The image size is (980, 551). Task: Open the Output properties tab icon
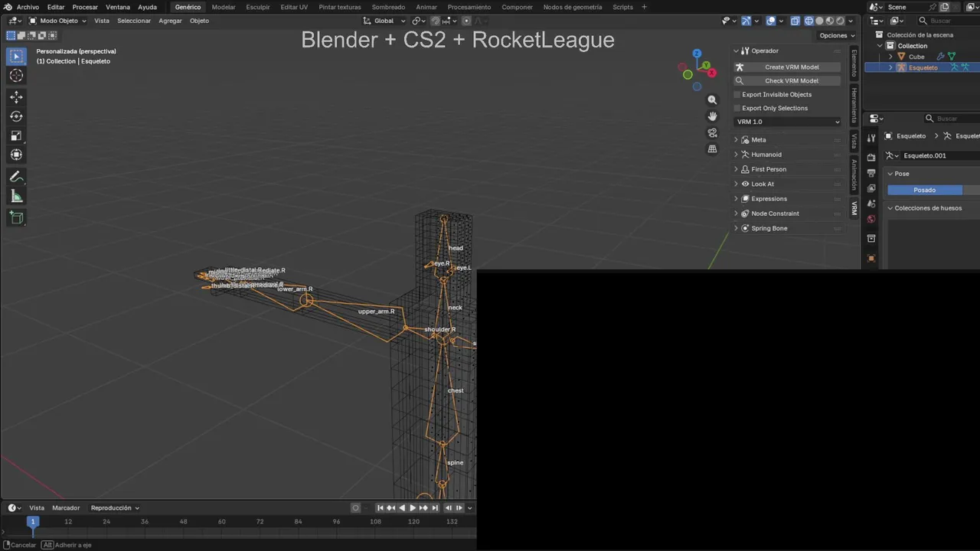point(871,173)
